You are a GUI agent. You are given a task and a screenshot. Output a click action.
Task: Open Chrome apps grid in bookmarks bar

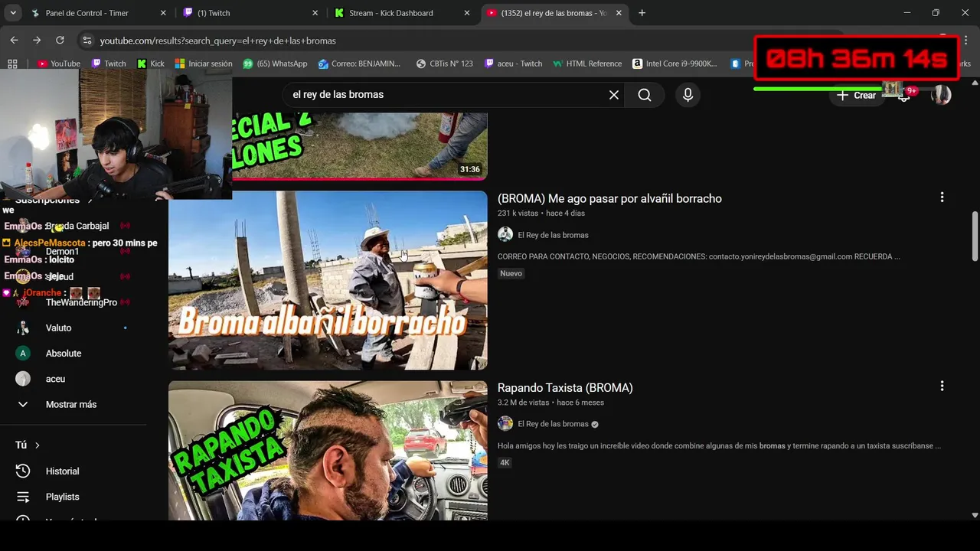pyautogui.click(x=12, y=64)
